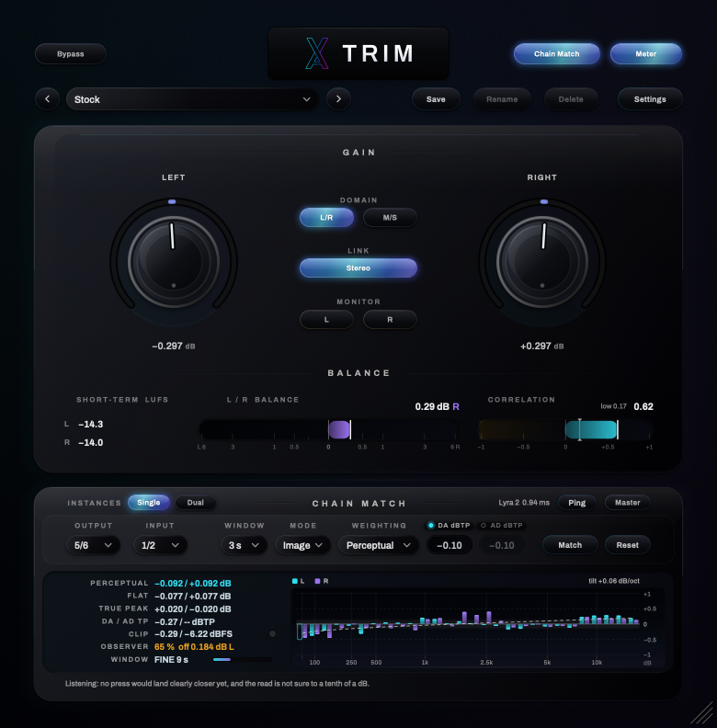Viewport: 717px width, 728px height.
Task: Open the Mode Image dropdown
Action: pyautogui.click(x=302, y=545)
